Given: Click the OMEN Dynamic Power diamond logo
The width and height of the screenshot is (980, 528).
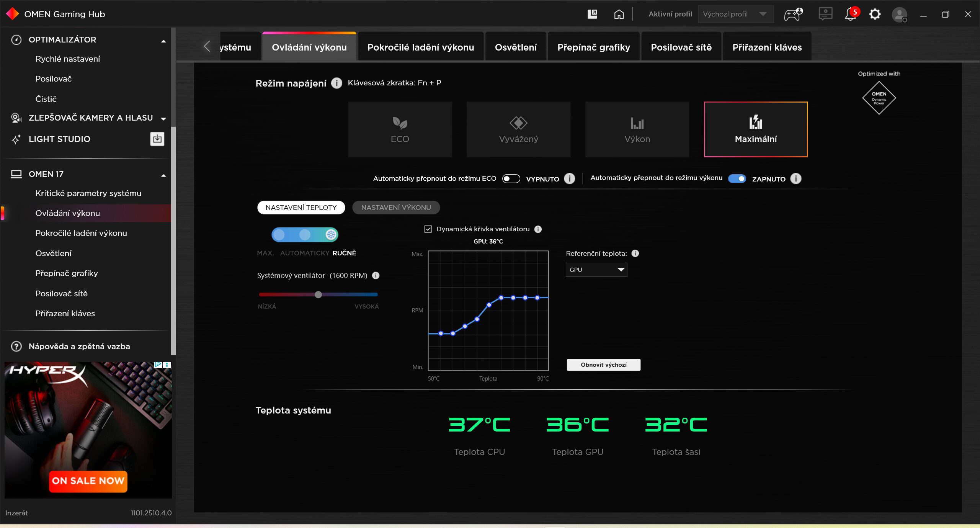Looking at the screenshot, I should 879,98.
